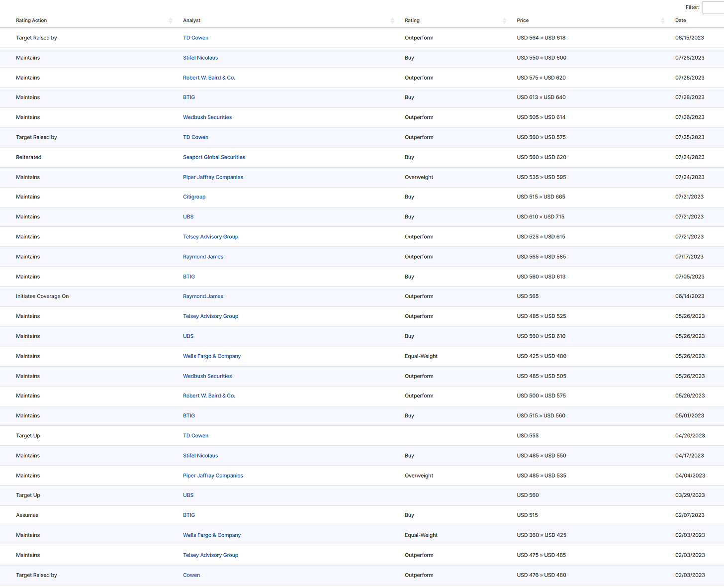Click the 'Target Up' cell dated 04/20/2023
The image size is (724, 588).
(28, 436)
